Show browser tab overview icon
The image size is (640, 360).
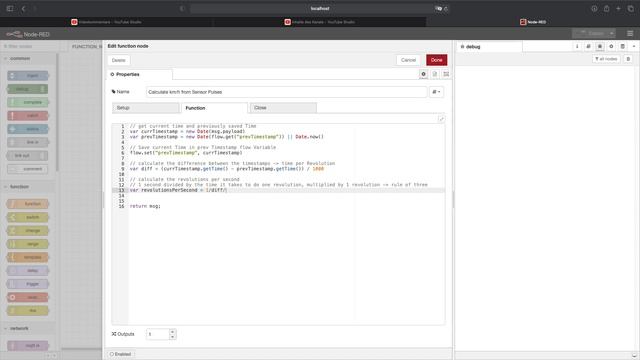631,9
